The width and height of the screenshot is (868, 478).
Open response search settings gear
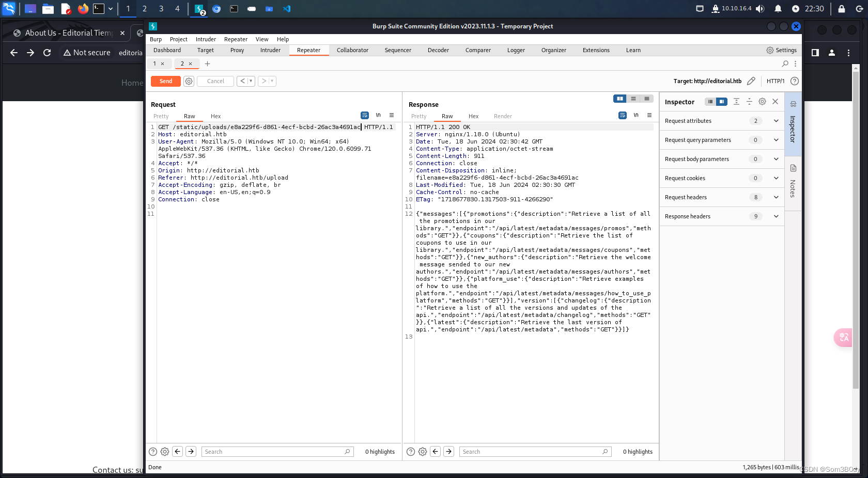pyautogui.click(x=423, y=452)
